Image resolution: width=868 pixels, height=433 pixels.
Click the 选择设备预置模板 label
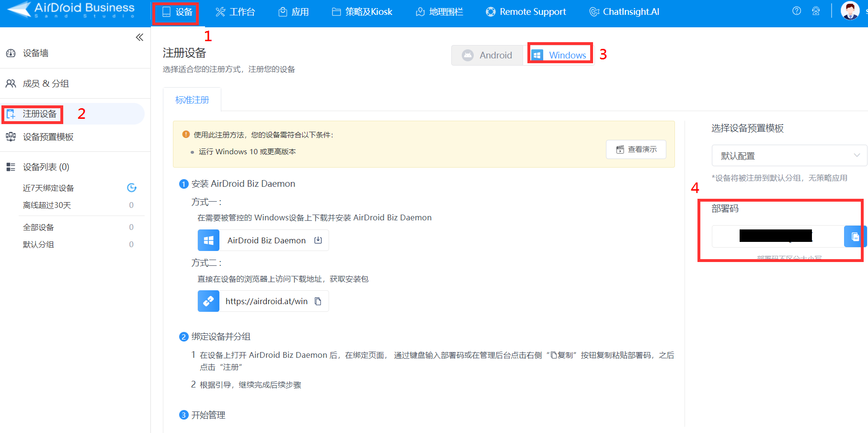point(747,128)
